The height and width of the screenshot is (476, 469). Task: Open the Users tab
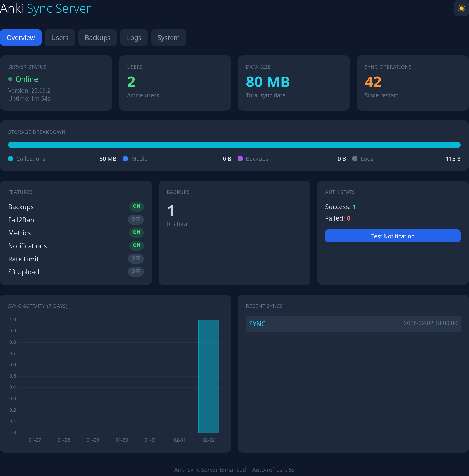[60, 37]
